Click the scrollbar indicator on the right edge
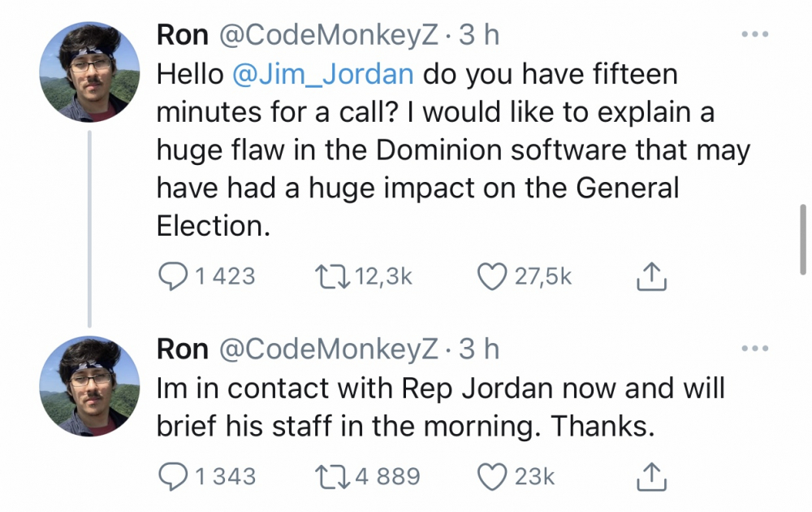 pyautogui.click(x=802, y=239)
